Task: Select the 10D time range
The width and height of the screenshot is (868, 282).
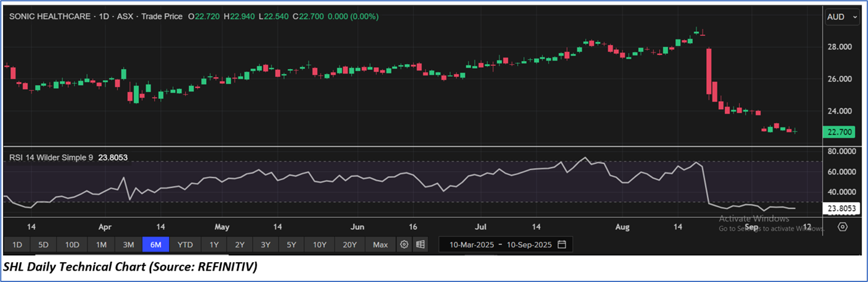Action: [x=73, y=244]
